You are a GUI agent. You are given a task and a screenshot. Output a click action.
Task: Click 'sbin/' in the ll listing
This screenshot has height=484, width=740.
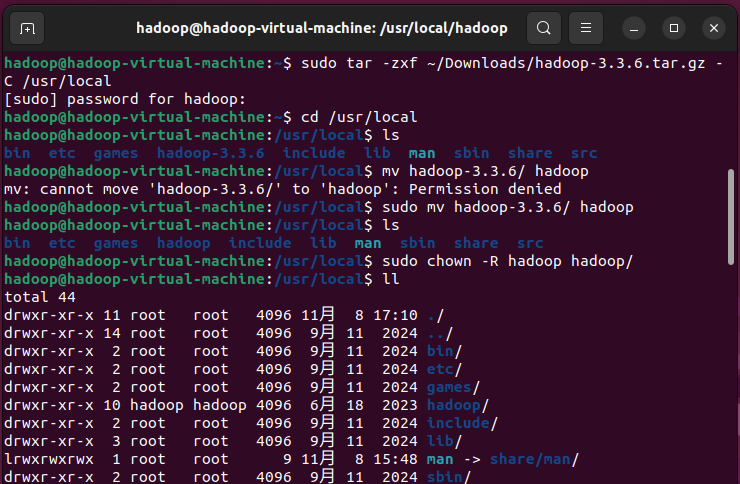coord(448,476)
